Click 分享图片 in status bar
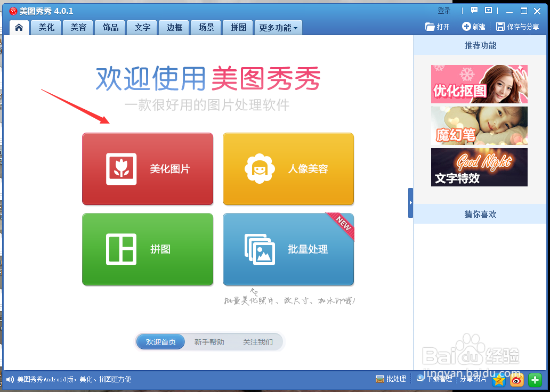550x392 pixels. (x=473, y=379)
